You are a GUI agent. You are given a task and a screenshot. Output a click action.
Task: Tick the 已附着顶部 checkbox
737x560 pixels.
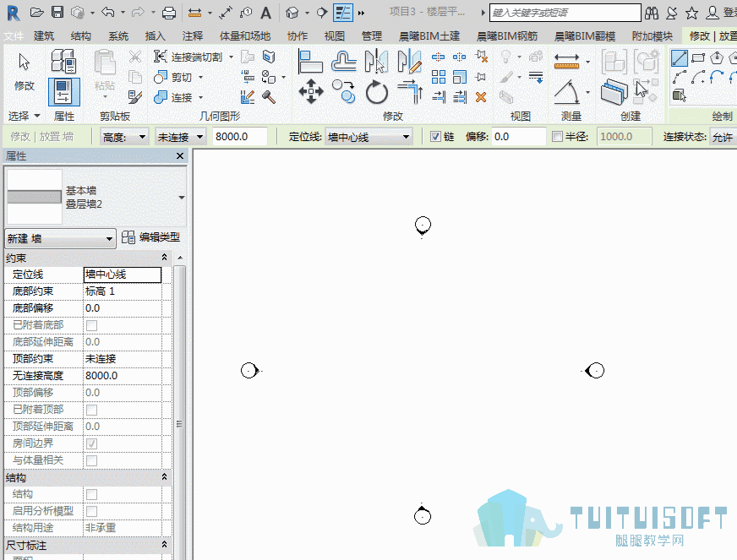[x=91, y=410]
